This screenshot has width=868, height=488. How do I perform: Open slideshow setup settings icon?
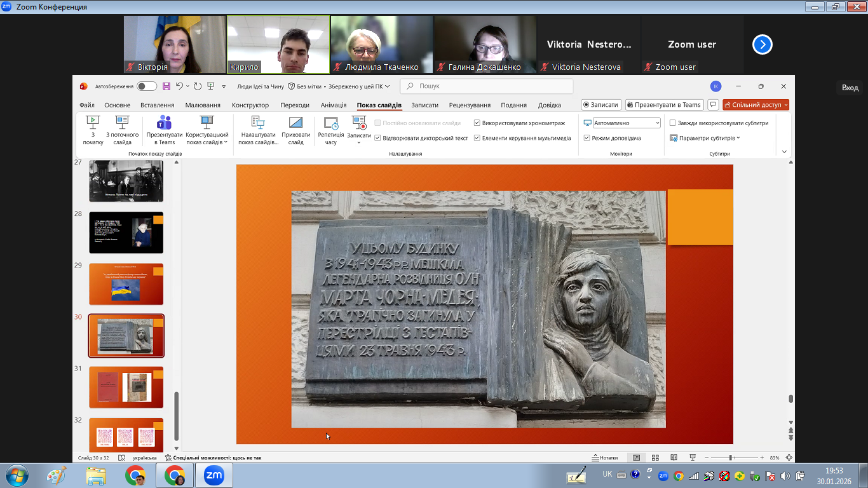pos(258,123)
